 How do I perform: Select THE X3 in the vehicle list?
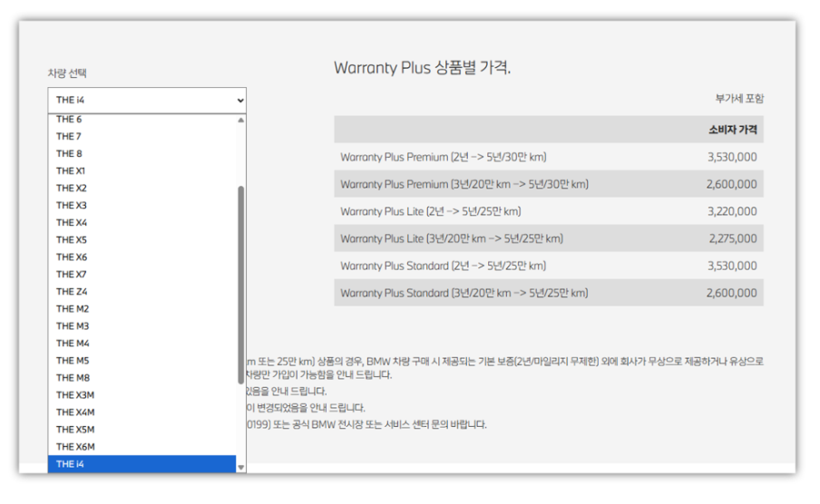(x=72, y=206)
